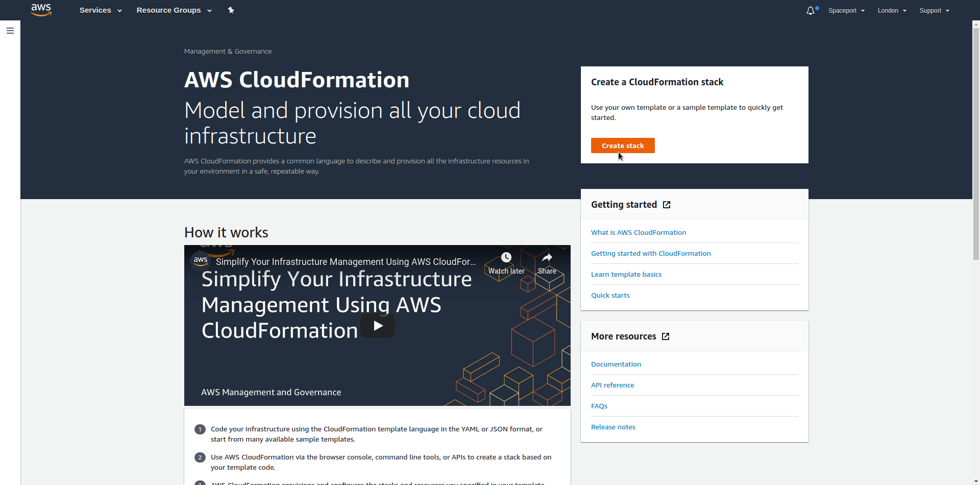Click the step 2 number badge
Screen dimensions: 980x485
(200, 457)
